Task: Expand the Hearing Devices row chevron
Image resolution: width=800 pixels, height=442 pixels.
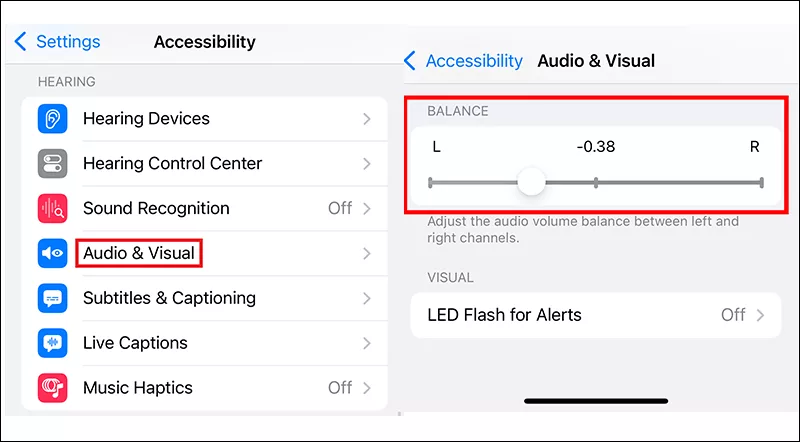Action: (367, 119)
